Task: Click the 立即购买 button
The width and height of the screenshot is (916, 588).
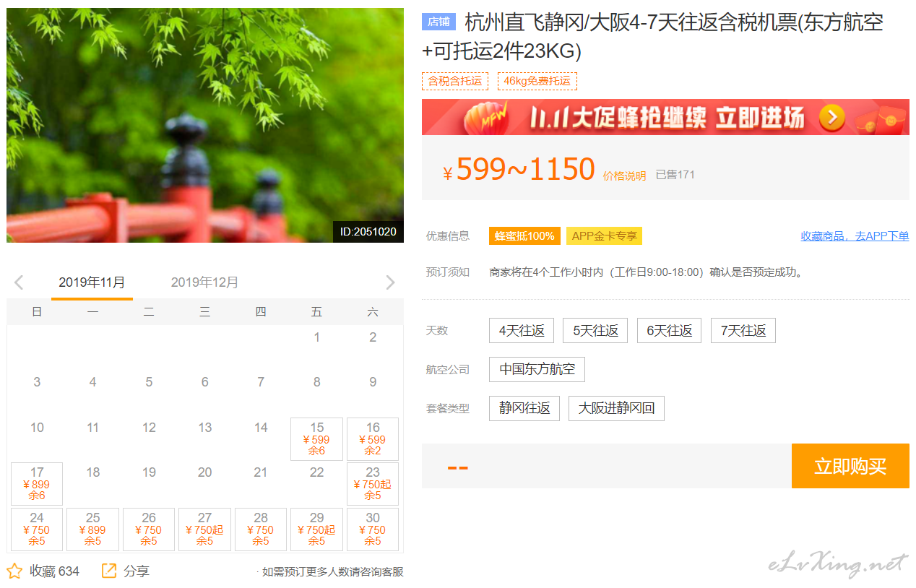Action: pos(850,466)
